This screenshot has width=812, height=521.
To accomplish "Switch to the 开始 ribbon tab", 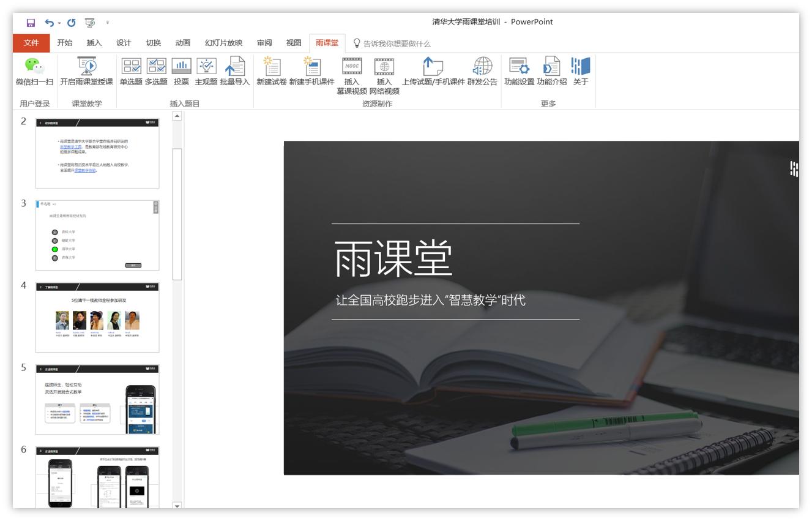I will (64, 43).
